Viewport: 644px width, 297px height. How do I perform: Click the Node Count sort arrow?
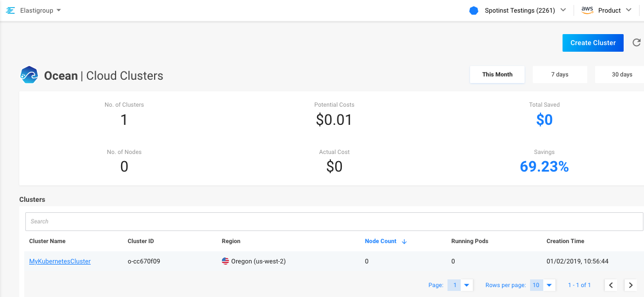pos(405,241)
